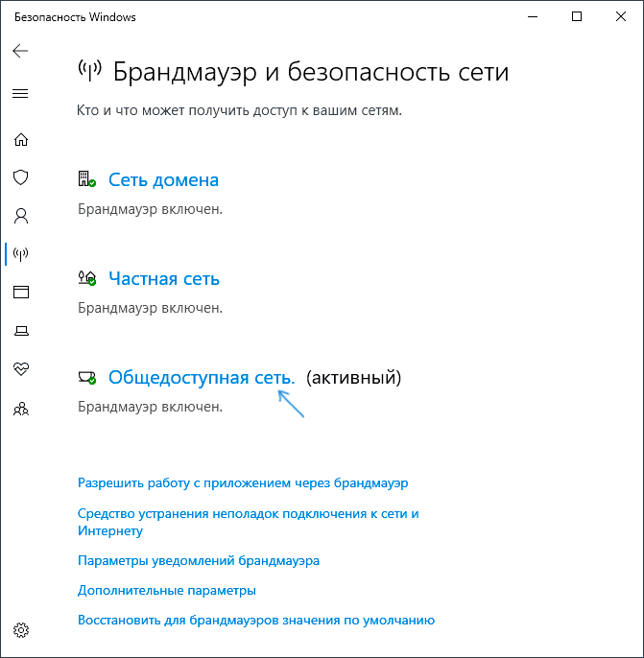Click Брандмауэр включен under Сеть домена

(x=150, y=209)
